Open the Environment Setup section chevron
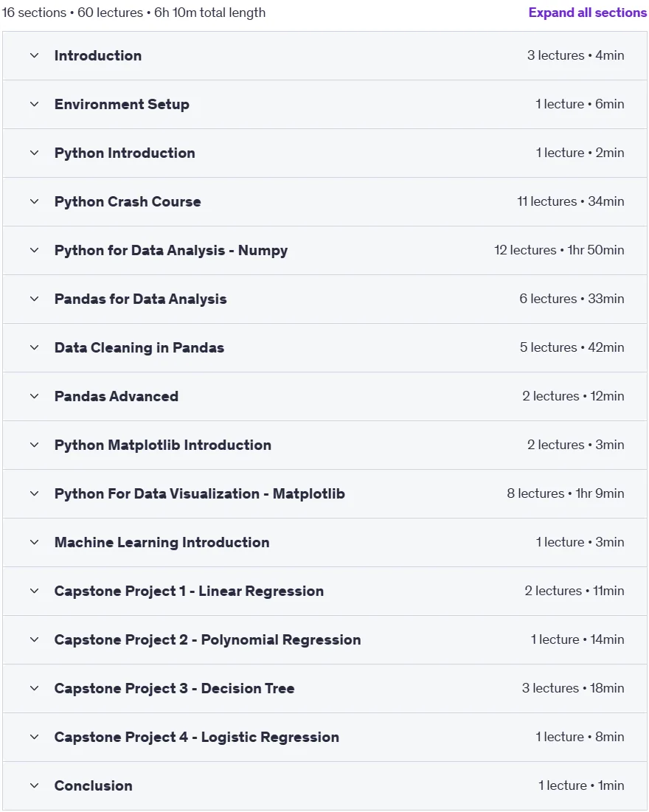 [34, 104]
